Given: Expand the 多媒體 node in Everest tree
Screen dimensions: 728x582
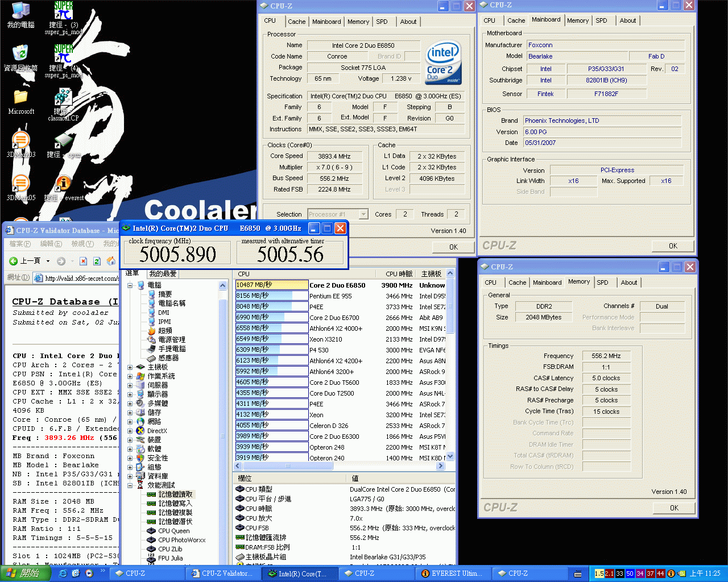Looking at the screenshot, I should [x=130, y=404].
